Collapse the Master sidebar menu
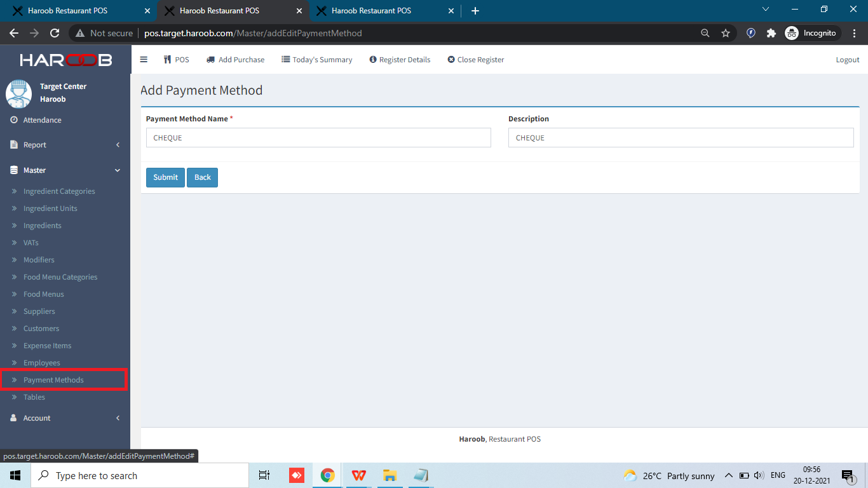This screenshot has width=868, height=488. tap(65, 170)
